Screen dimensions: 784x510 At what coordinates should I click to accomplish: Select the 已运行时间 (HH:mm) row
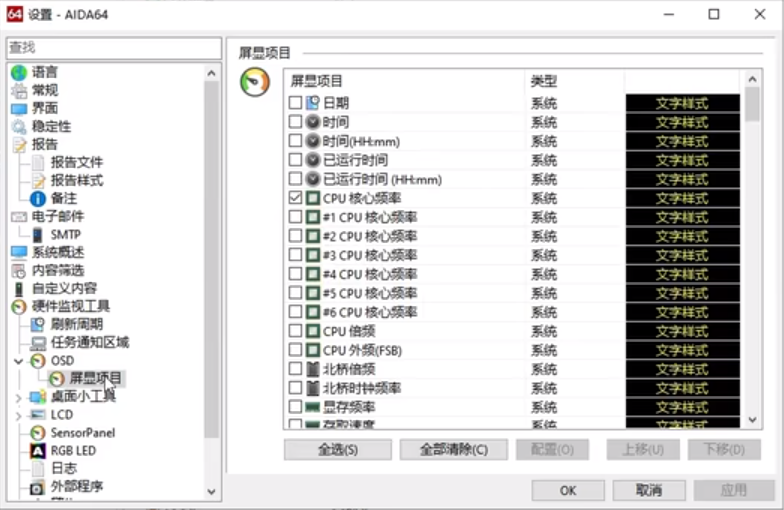[514, 179]
